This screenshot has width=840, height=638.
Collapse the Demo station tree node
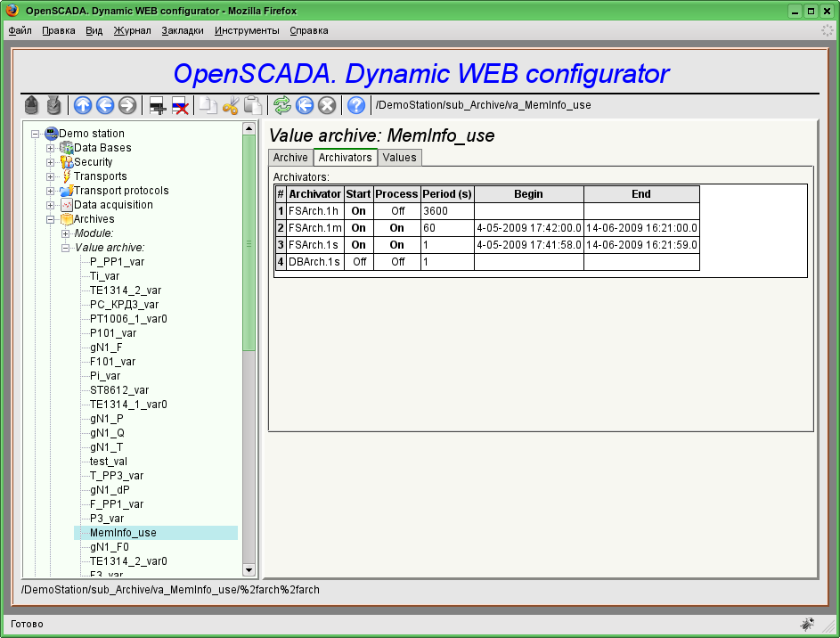(x=36, y=134)
